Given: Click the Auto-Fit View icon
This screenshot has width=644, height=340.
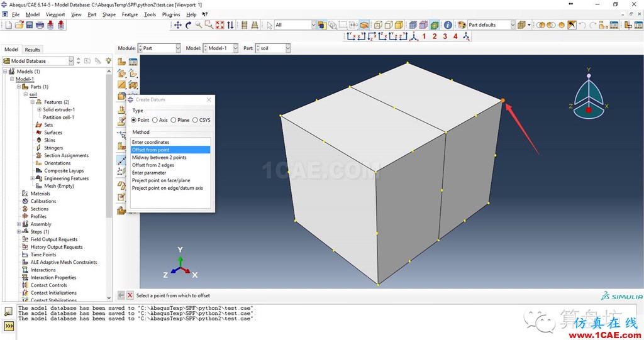Looking at the screenshot, I should (x=220, y=26).
